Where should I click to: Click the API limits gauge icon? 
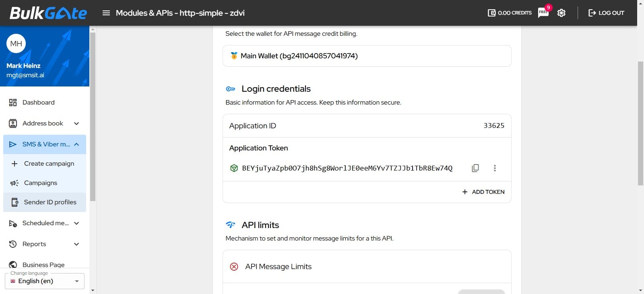pos(230,224)
